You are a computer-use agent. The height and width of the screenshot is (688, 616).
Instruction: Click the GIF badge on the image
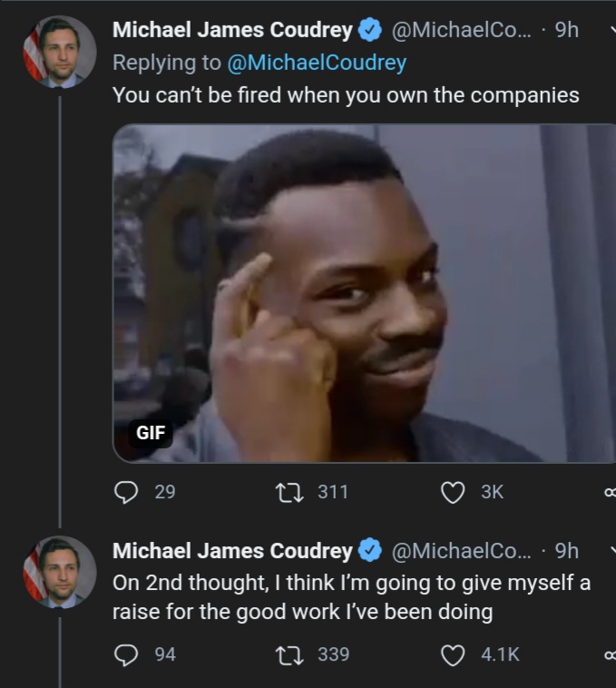[151, 433]
